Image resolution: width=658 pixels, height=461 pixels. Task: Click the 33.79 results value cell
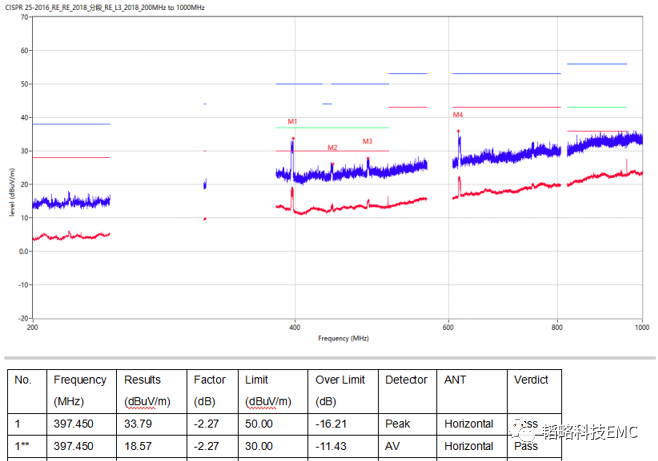click(x=139, y=423)
